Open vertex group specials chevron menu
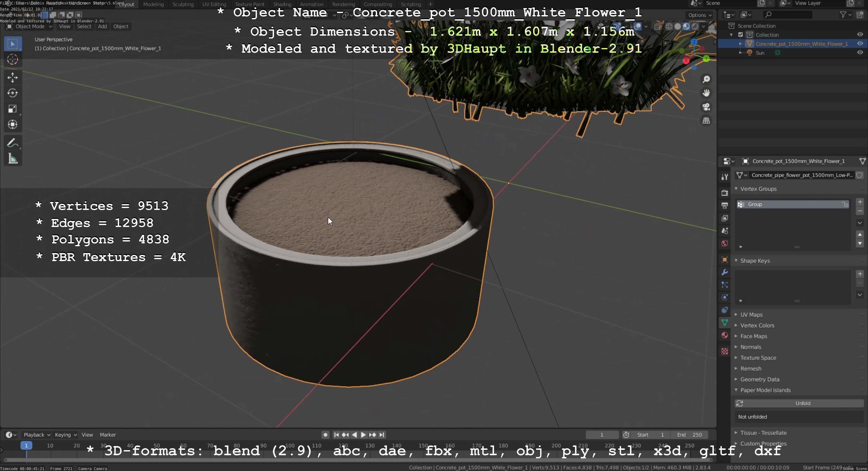 pos(859,223)
